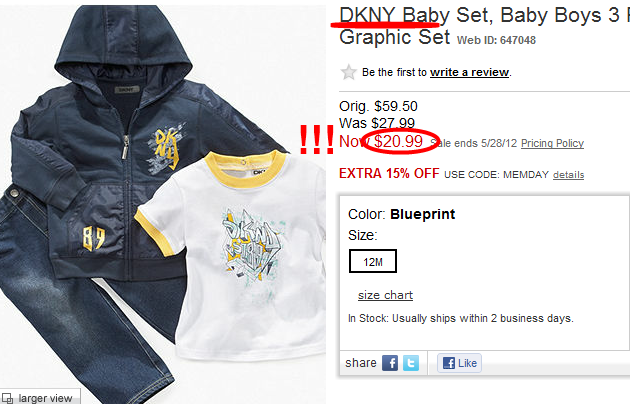Select the 12M size box
This screenshot has width=630, height=404.
373,261
